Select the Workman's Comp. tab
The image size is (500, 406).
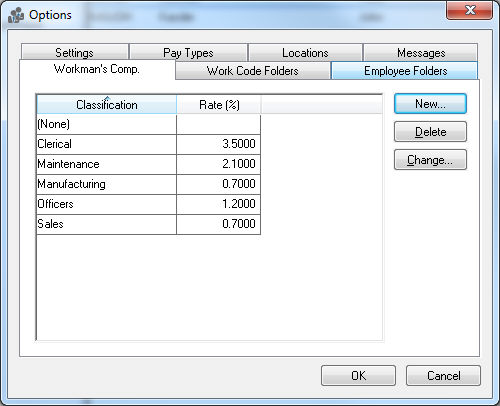click(97, 69)
